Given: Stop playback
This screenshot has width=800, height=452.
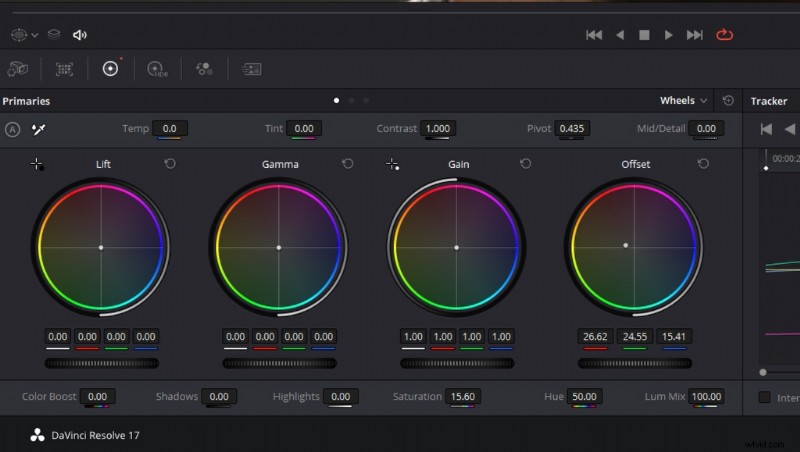Looking at the screenshot, I should [644, 35].
